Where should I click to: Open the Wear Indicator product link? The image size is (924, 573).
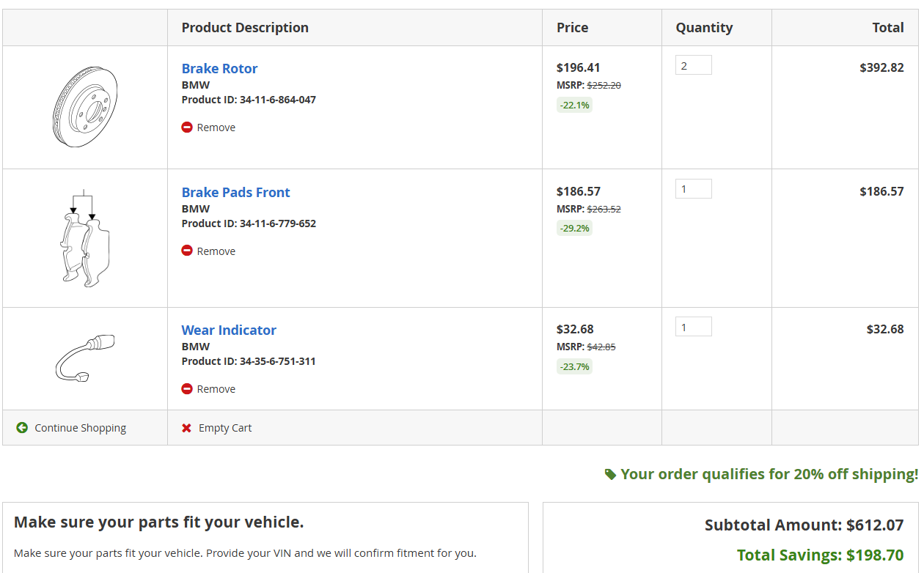229,330
